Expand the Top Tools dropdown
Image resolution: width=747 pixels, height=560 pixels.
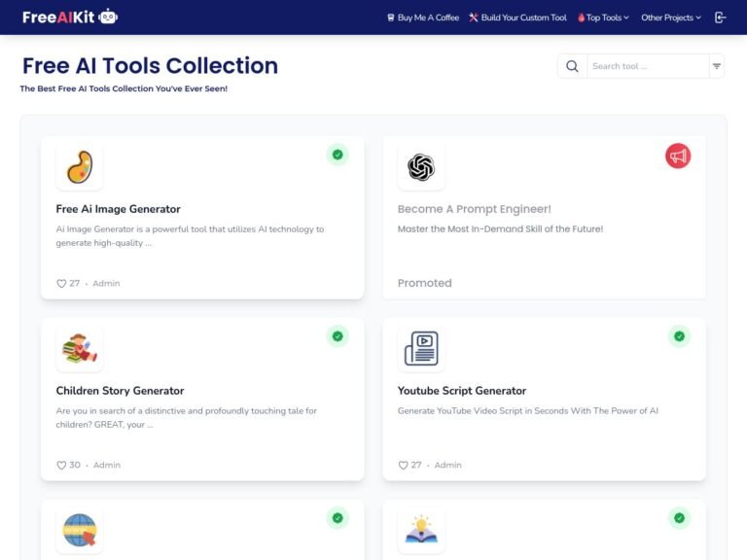(603, 17)
